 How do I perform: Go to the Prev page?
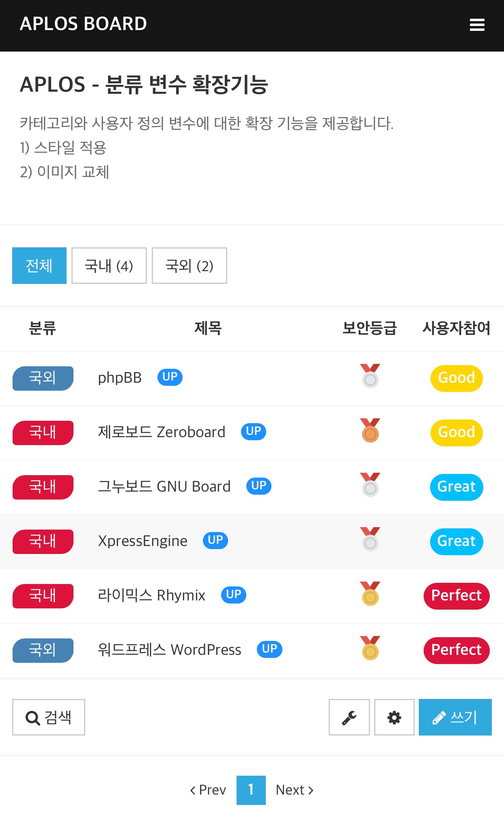(x=208, y=790)
